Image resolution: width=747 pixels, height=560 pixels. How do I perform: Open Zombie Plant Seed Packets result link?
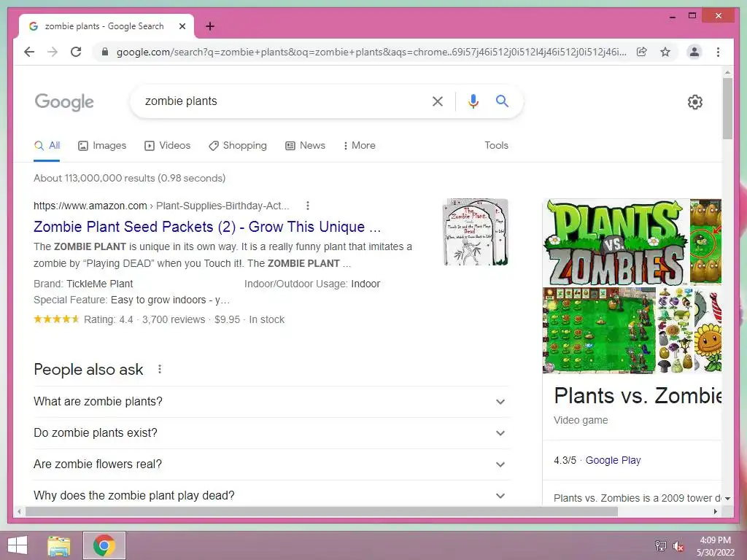[207, 227]
